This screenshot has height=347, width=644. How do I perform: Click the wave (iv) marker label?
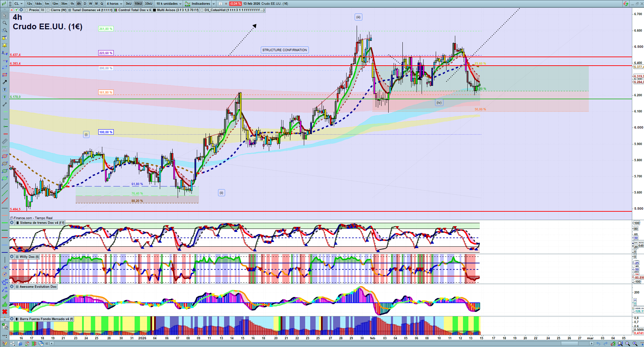coord(439,103)
